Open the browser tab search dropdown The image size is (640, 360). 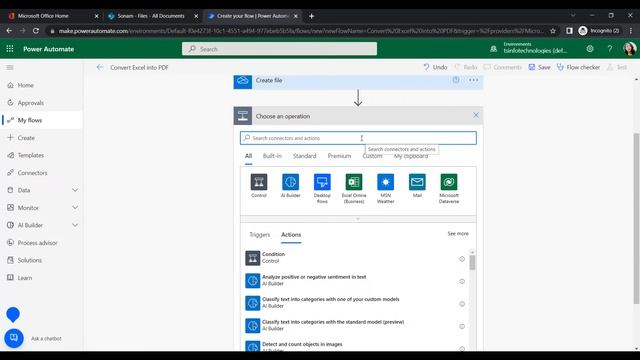tap(573, 16)
